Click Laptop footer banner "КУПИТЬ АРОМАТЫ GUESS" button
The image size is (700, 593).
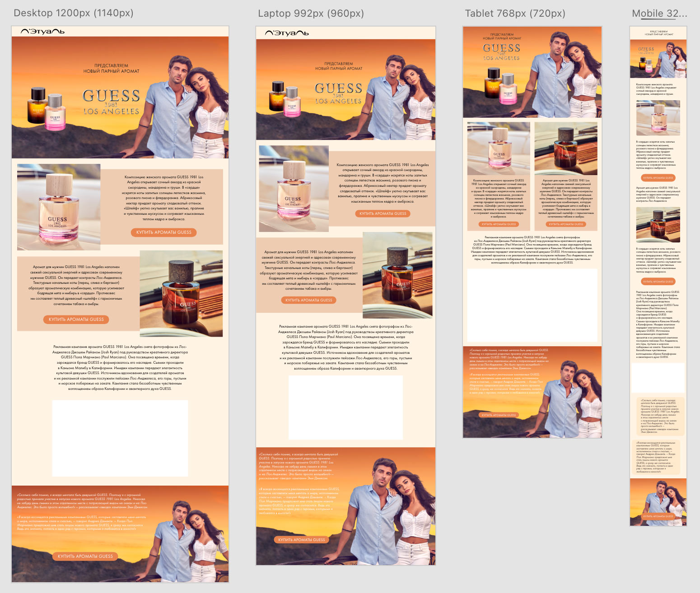[x=302, y=540]
